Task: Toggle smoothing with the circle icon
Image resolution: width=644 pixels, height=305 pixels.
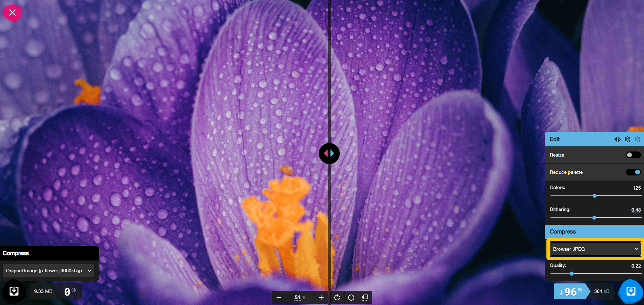Action: point(351,298)
